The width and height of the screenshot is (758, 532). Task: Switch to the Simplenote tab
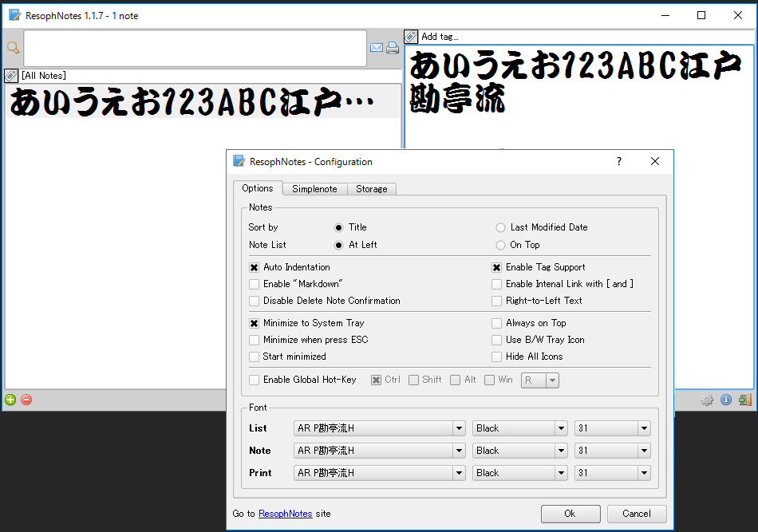(x=314, y=189)
